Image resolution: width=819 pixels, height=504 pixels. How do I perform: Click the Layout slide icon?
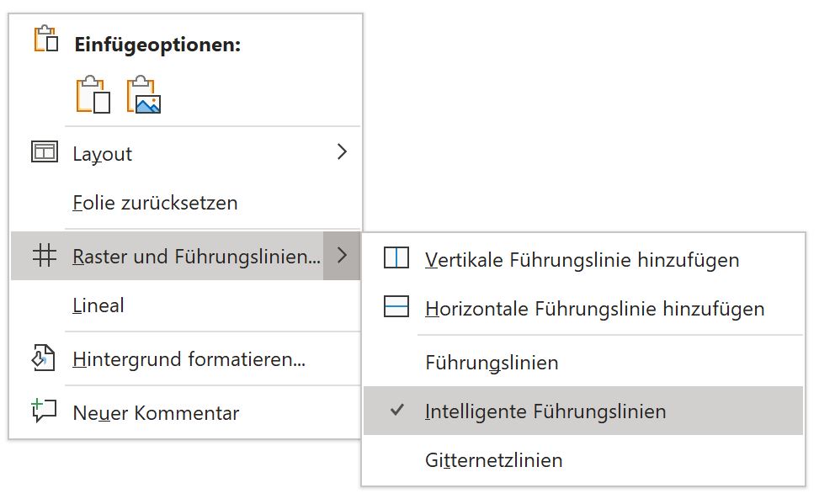pos(45,152)
